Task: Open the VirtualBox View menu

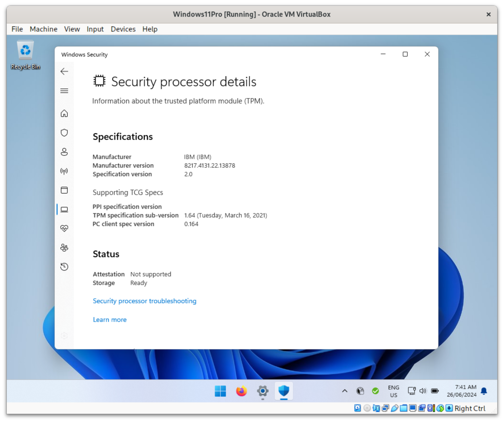Action: tap(72, 29)
